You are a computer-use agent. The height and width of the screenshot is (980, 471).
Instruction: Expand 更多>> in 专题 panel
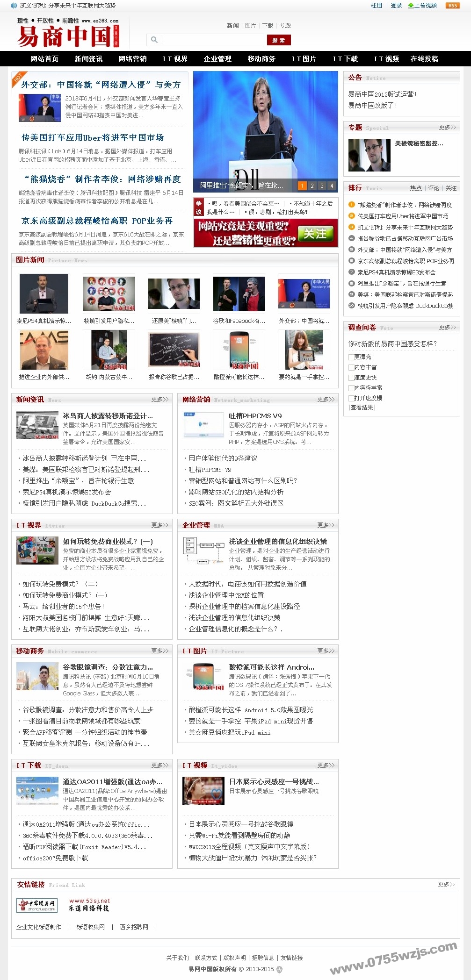coord(447,127)
